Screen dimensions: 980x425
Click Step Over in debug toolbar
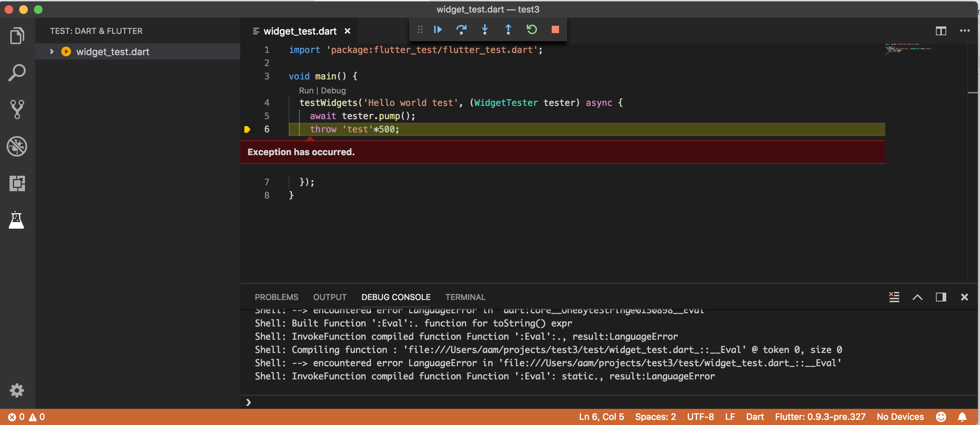click(x=461, y=30)
